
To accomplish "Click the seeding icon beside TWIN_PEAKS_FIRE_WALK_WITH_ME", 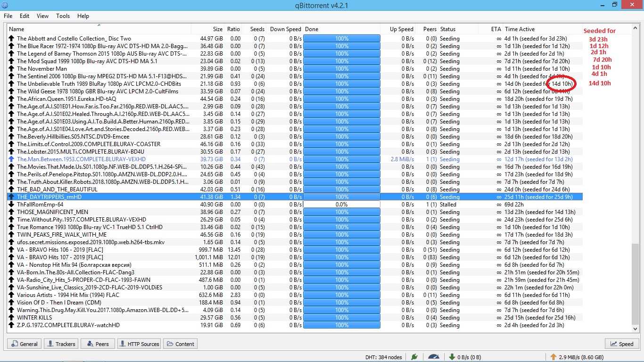I will [x=12, y=235].
